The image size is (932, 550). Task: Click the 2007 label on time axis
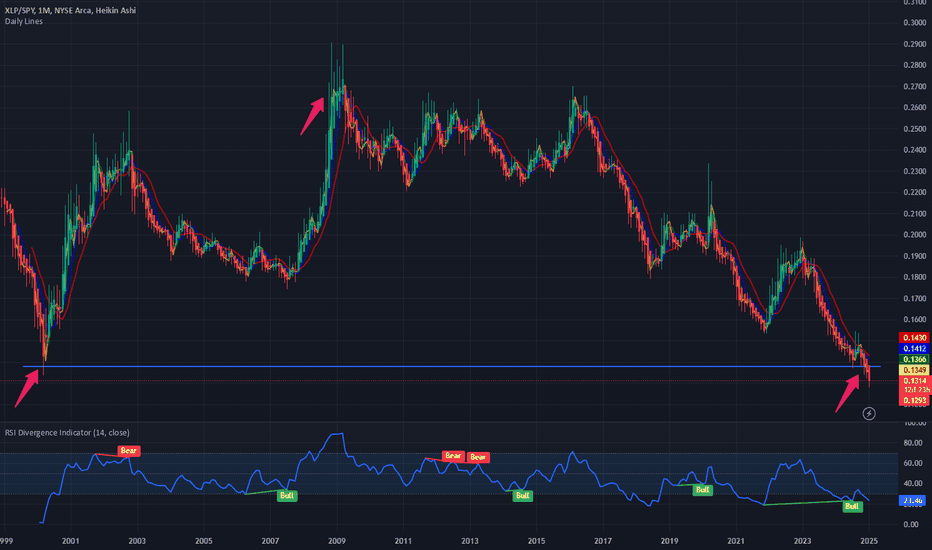point(270,541)
